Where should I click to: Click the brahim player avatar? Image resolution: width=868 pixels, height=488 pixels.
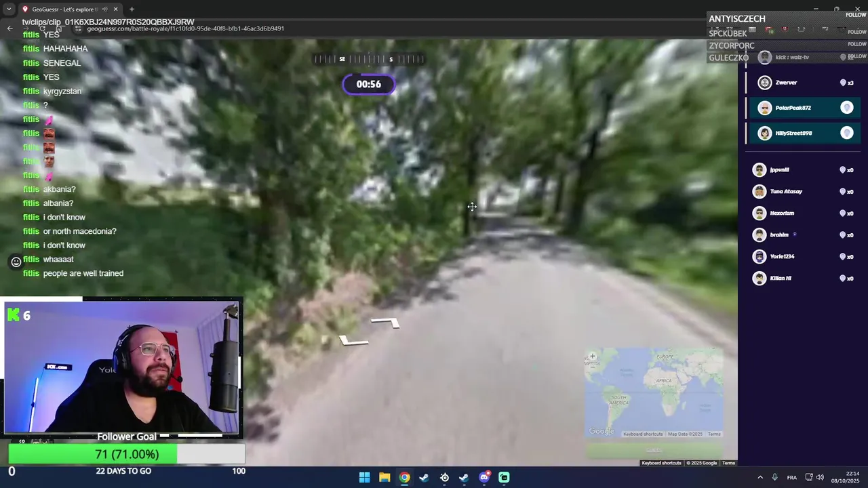pyautogui.click(x=759, y=235)
